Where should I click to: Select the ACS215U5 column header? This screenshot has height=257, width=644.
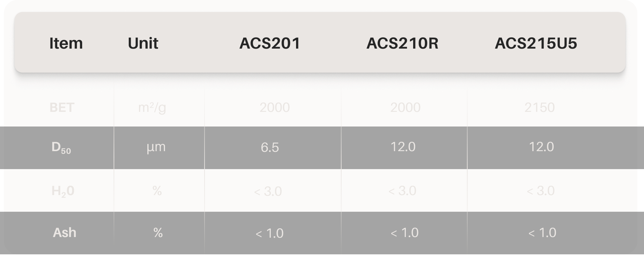coord(536,43)
